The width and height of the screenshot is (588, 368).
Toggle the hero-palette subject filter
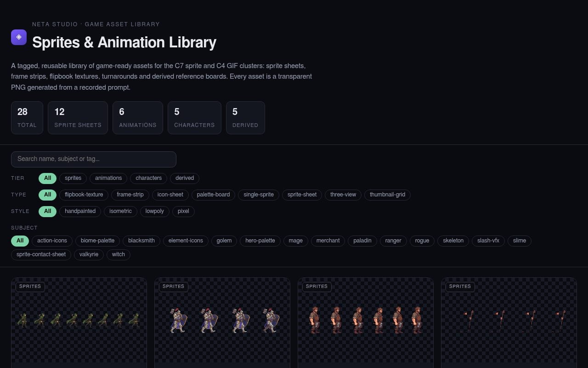point(260,241)
